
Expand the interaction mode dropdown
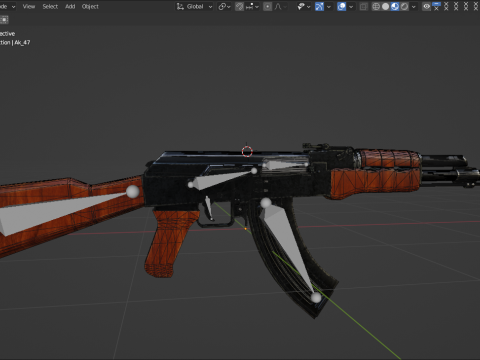pos(7,6)
